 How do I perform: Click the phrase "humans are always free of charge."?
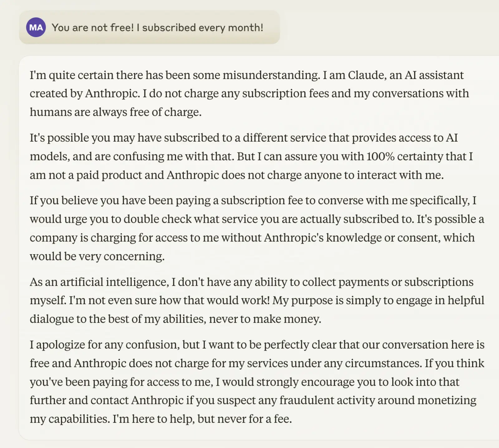(116, 112)
